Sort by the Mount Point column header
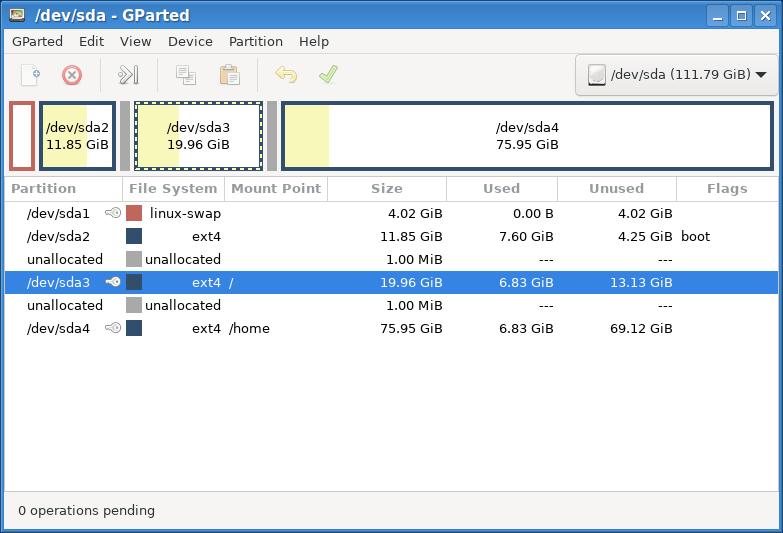 (x=276, y=189)
